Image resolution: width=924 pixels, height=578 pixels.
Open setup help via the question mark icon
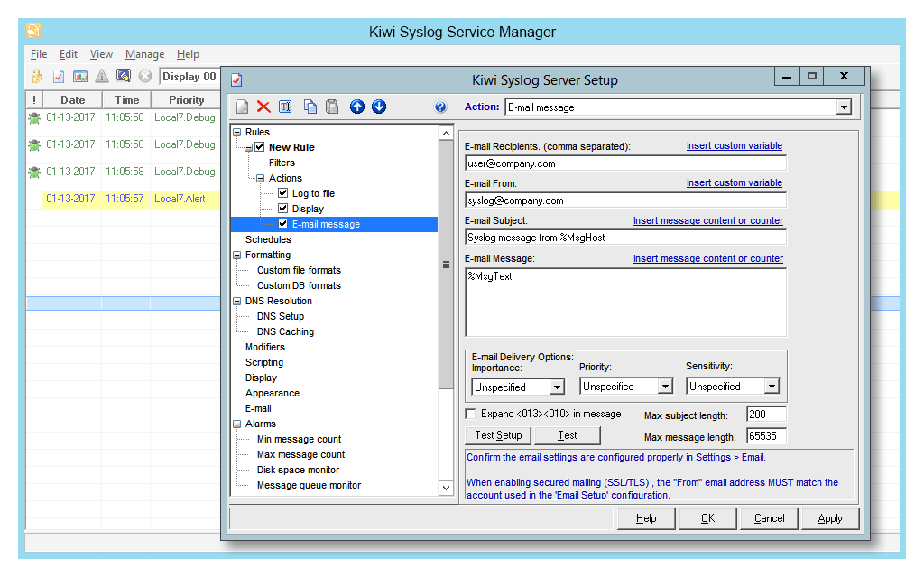tap(441, 107)
